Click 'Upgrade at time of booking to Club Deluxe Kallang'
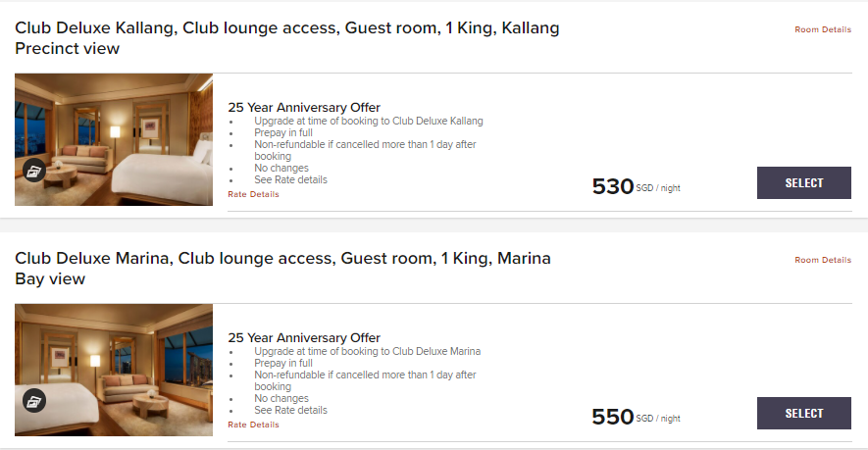This screenshot has height=450, width=868. (368, 122)
